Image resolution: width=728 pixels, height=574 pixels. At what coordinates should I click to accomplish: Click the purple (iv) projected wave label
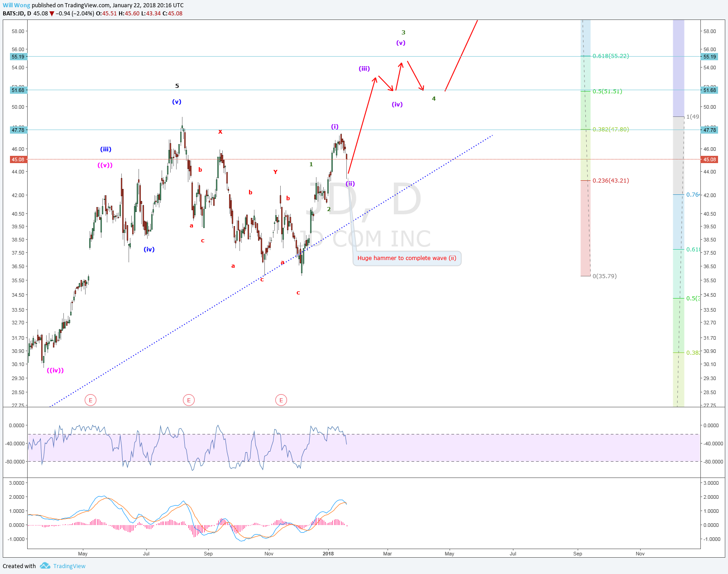pyautogui.click(x=397, y=105)
